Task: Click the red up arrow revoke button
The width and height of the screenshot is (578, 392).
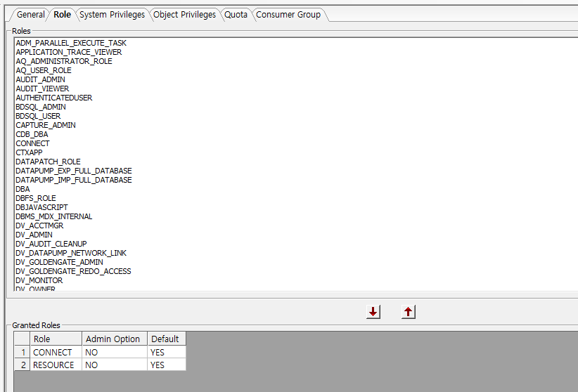Action: coord(409,312)
